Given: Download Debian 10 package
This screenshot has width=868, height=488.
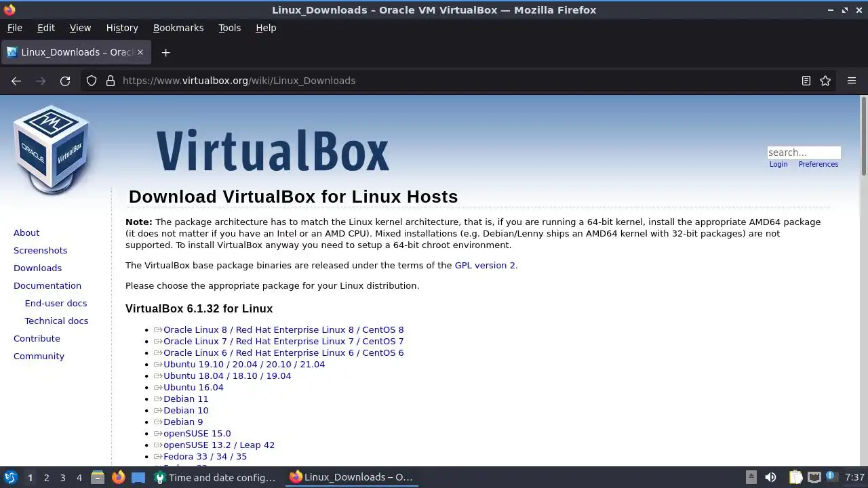Looking at the screenshot, I should point(186,410).
